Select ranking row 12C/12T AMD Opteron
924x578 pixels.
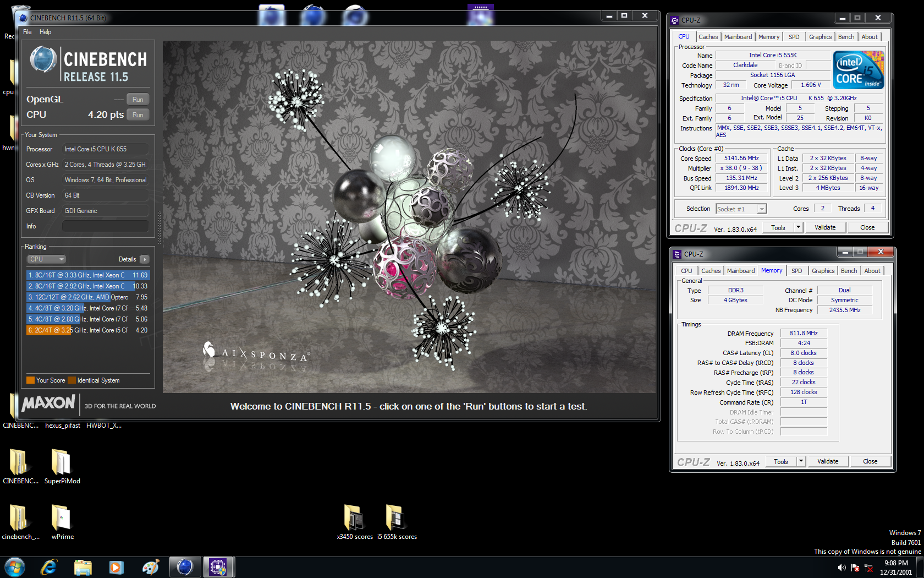[x=88, y=297]
